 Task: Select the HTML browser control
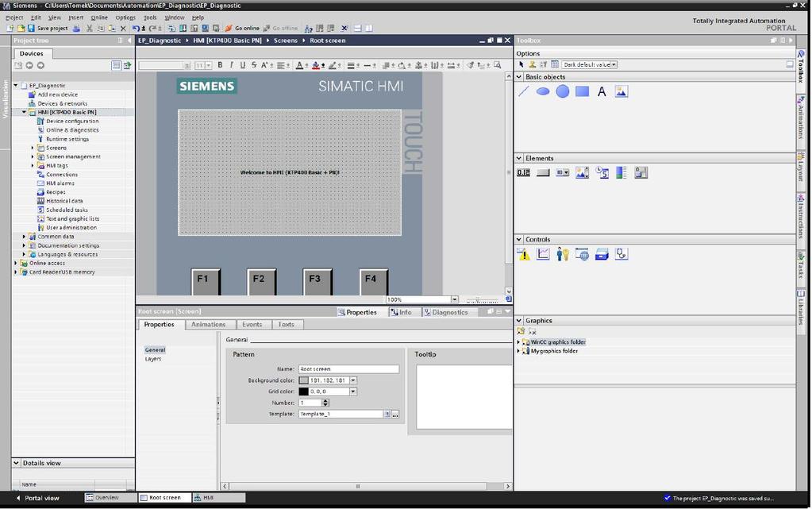[582, 254]
